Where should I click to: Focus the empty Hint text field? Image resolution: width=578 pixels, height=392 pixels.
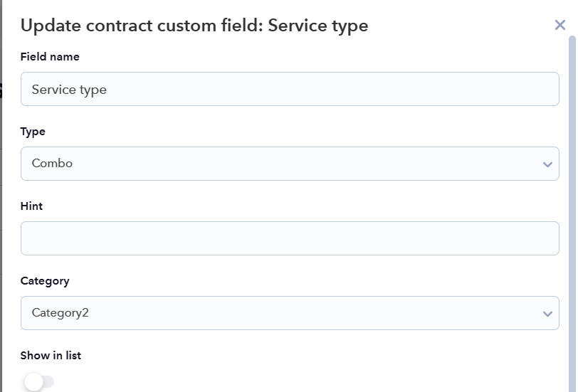(x=290, y=238)
